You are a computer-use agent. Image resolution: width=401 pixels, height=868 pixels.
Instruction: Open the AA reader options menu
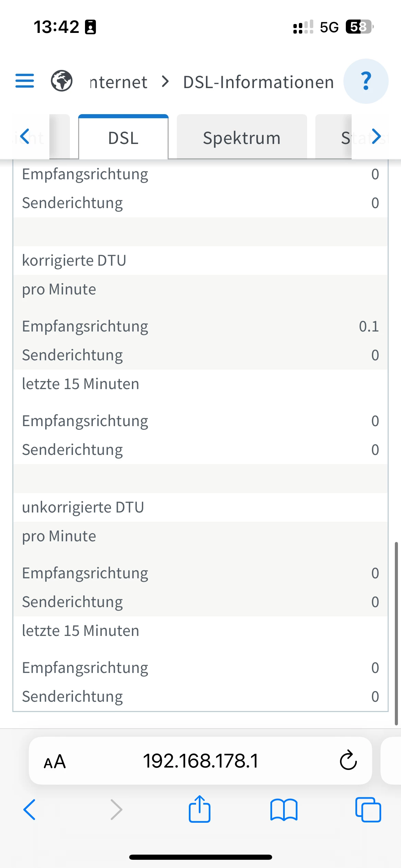click(x=55, y=761)
